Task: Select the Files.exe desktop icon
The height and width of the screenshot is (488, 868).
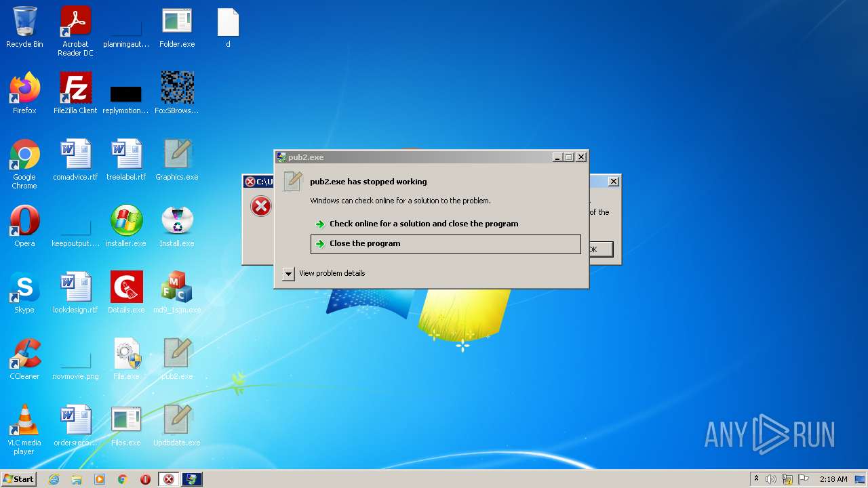Action: (126, 426)
